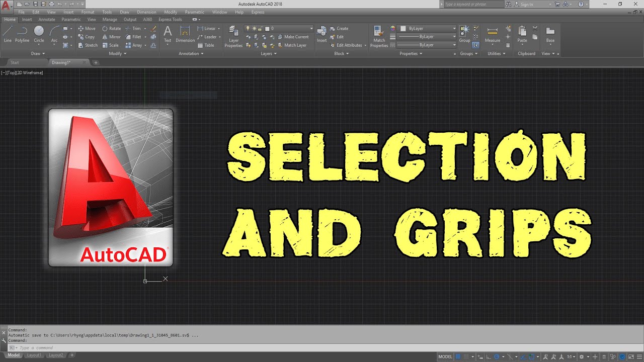Expand the Block panel
The image size is (644, 362).
[x=342, y=53]
